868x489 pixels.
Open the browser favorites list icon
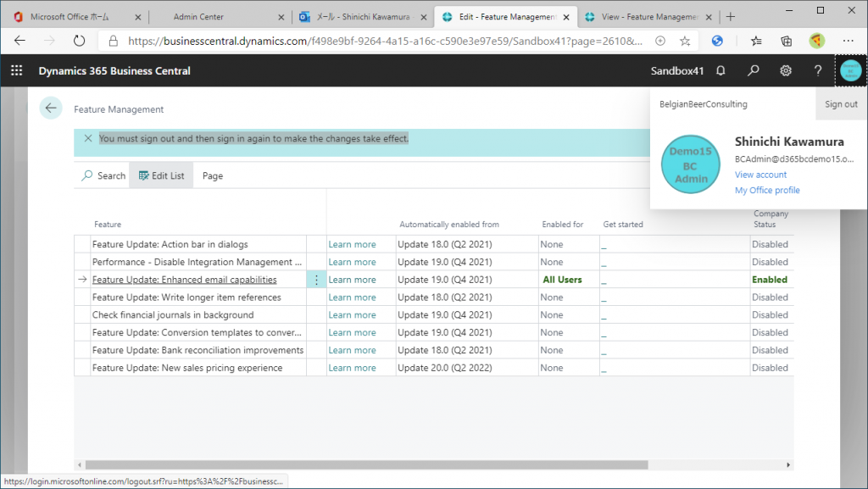pos(756,41)
